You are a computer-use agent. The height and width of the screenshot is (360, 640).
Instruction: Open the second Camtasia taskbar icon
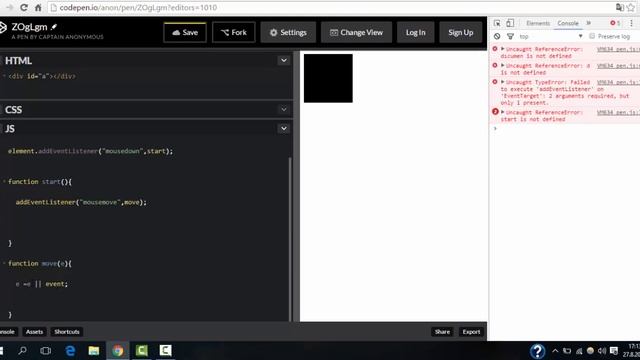(165, 351)
